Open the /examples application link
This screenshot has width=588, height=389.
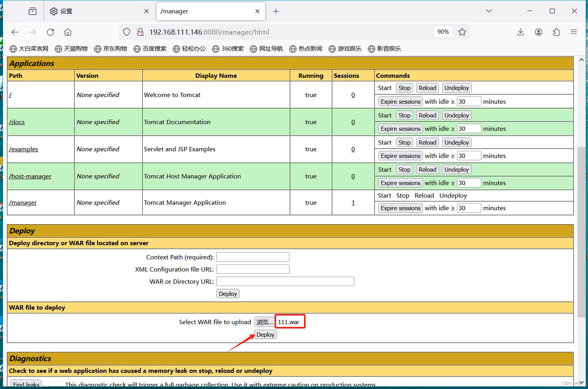24,149
